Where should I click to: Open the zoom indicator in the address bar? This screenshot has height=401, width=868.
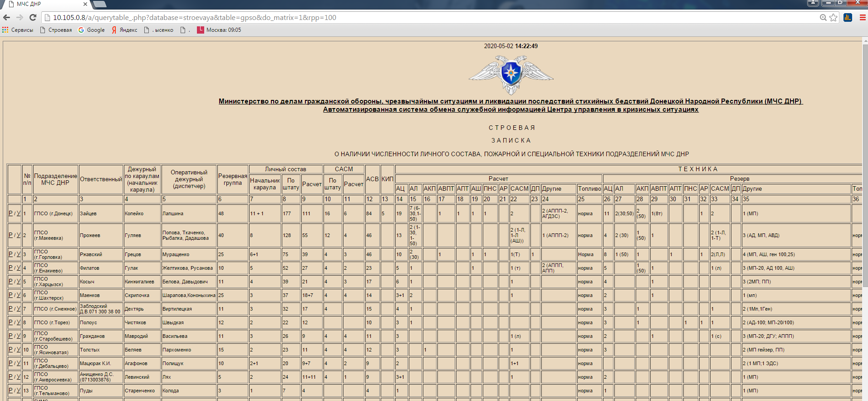(823, 18)
